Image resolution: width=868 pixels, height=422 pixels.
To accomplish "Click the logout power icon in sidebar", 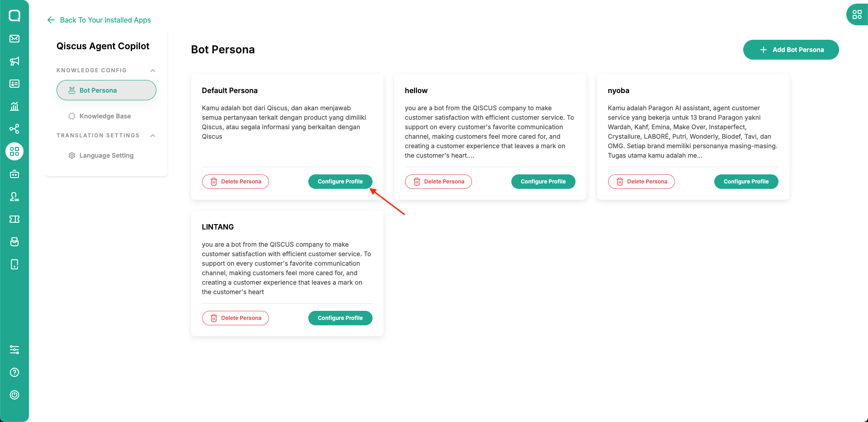I will click(14, 395).
